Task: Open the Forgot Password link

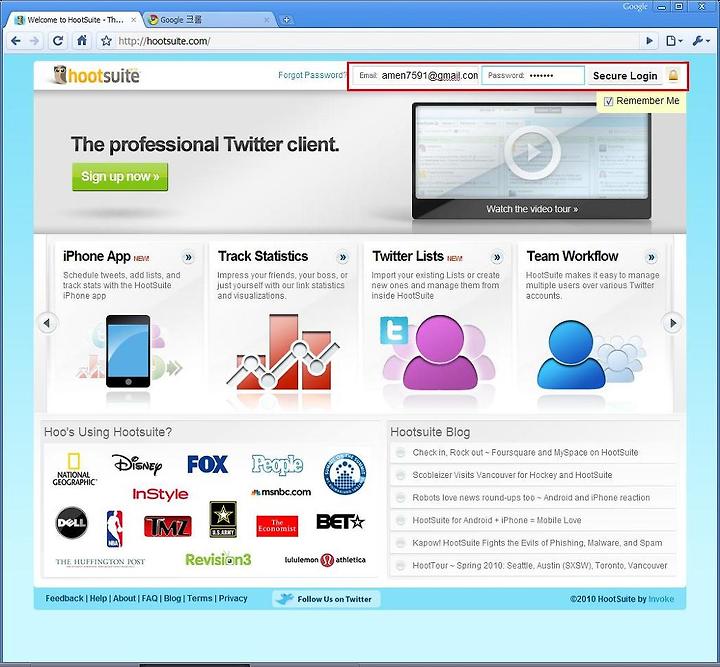Action: 312,75
